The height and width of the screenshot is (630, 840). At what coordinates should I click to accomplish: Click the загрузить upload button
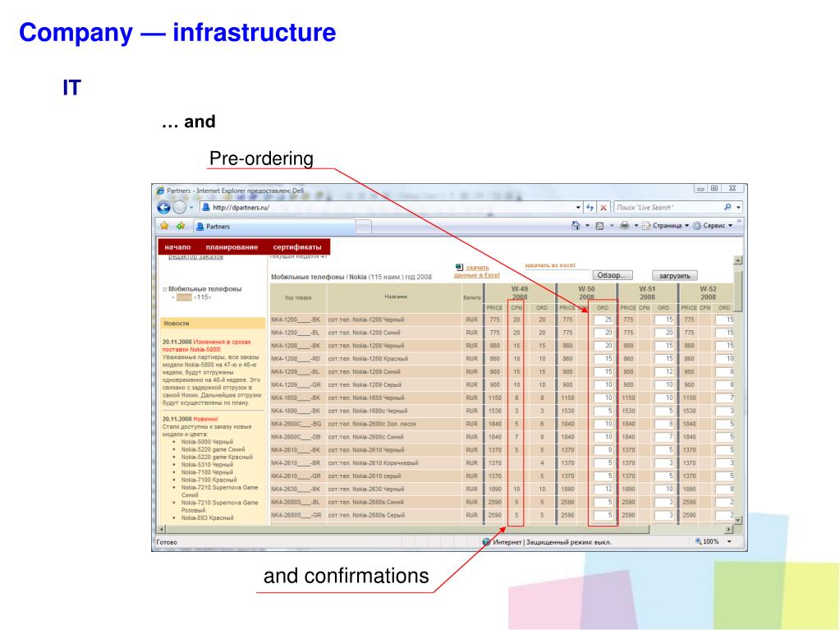(674, 275)
